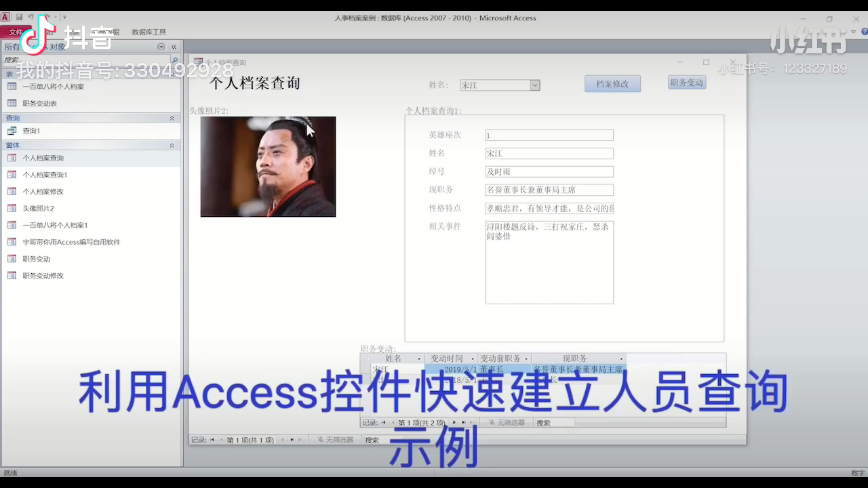This screenshot has width=868, height=488.
Task: Click the 相关事件 multi-line text box
Action: click(x=549, y=262)
